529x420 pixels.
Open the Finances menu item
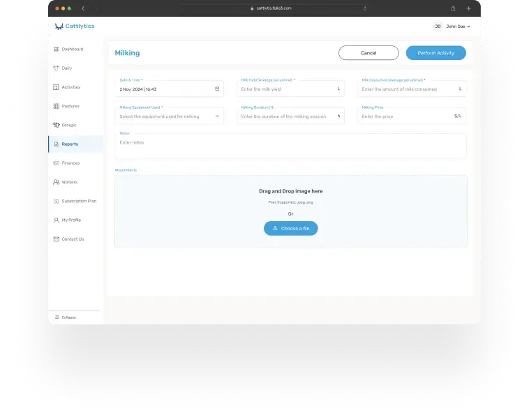(75, 163)
